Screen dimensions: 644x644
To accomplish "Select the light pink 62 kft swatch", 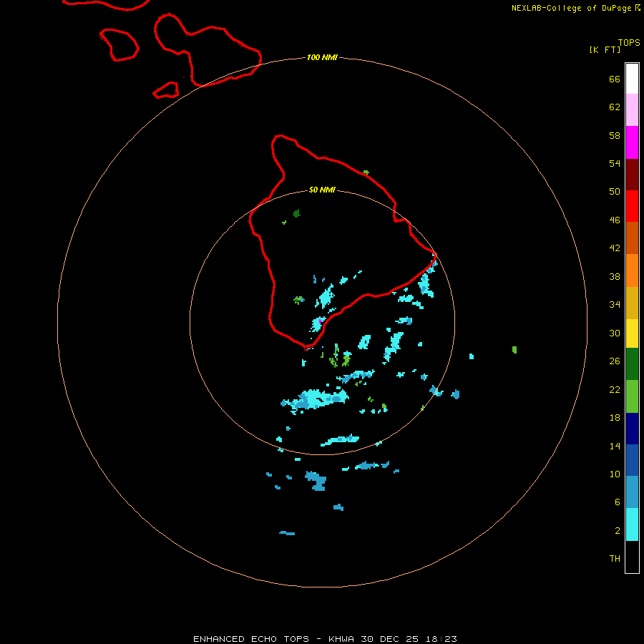I will point(632,110).
